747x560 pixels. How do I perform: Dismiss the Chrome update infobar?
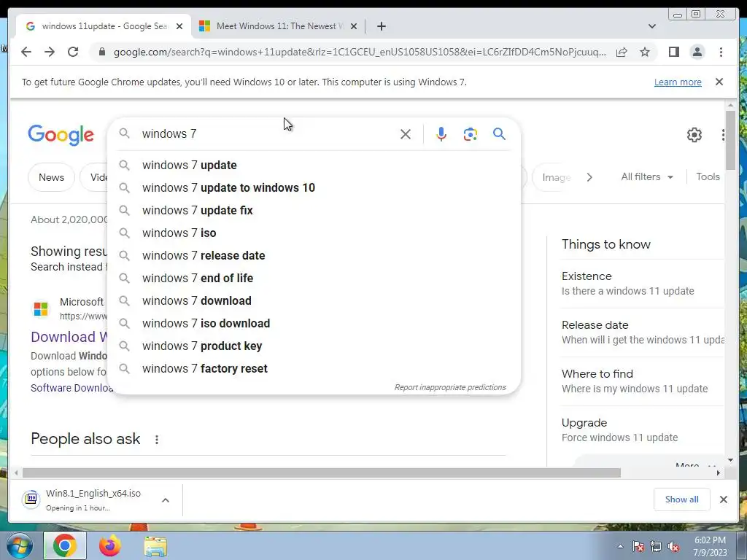[x=719, y=82]
